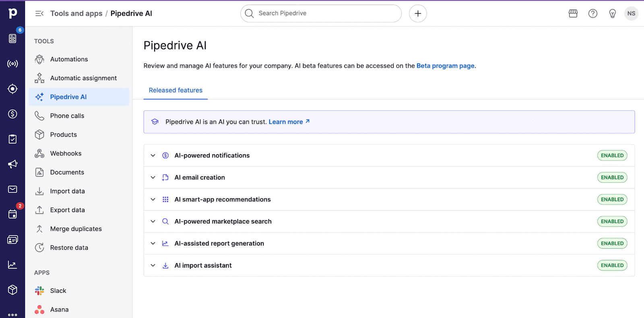The height and width of the screenshot is (318, 644).
Task: Click the NS user avatar
Action: [x=631, y=14]
